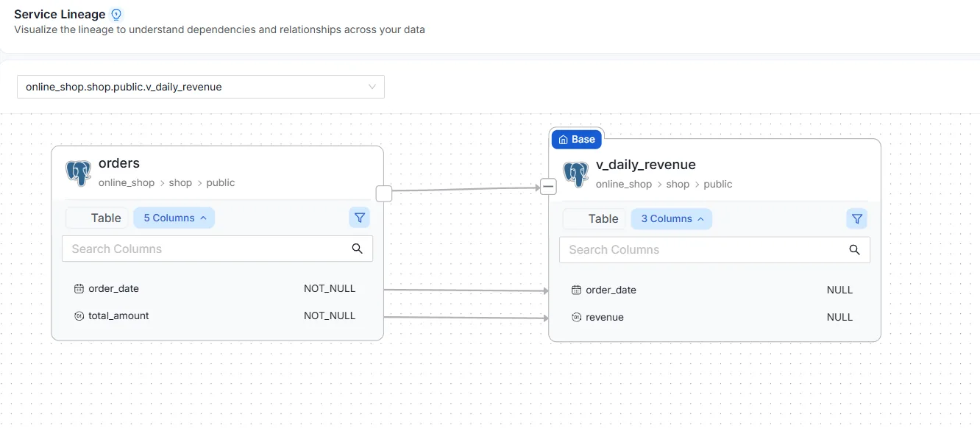Screen dimensions: 980x428
Task: Click the filter icon in orders node
Action: tap(359, 218)
